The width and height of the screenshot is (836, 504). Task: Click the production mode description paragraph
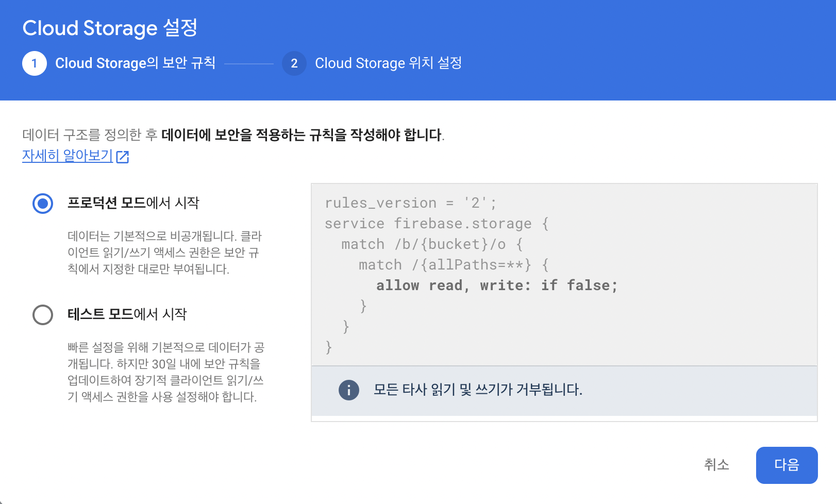(x=165, y=253)
